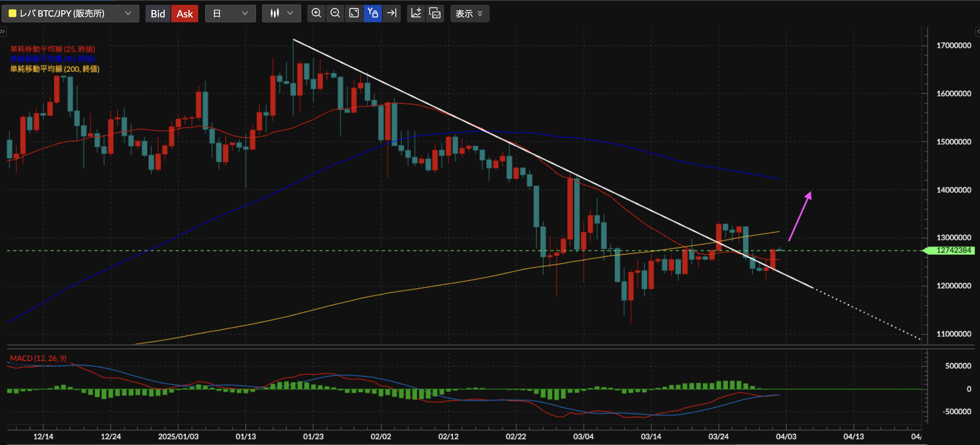Select the 単純移動平均線 (25, 終値) legend

point(52,49)
